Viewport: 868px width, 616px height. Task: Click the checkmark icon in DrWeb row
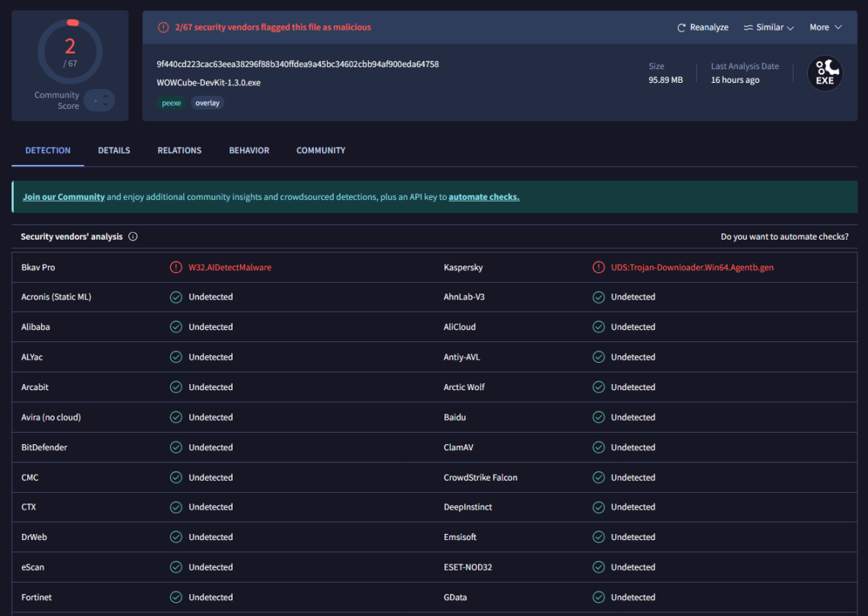pyautogui.click(x=176, y=538)
